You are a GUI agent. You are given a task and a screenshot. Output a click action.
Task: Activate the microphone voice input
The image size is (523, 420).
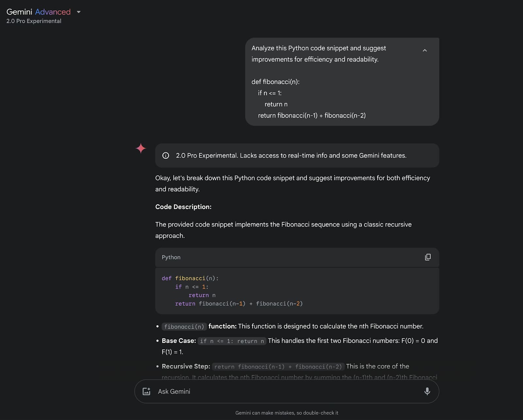pyautogui.click(x=427, y=391)
